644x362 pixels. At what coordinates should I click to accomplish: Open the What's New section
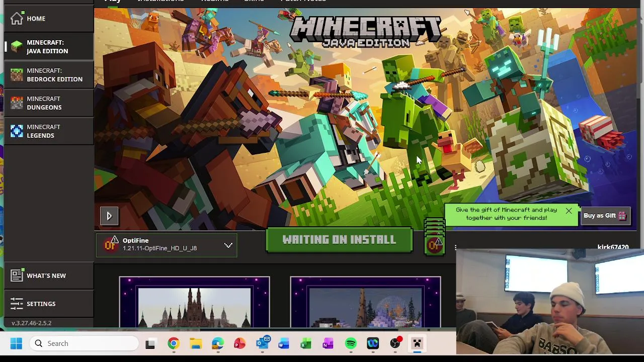point(49,276)
